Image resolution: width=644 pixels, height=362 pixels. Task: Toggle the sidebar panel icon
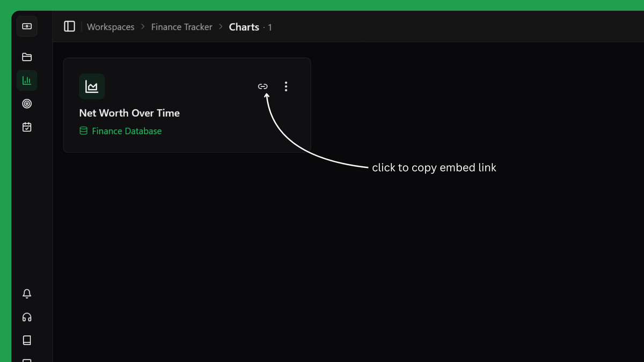(69, 26)
